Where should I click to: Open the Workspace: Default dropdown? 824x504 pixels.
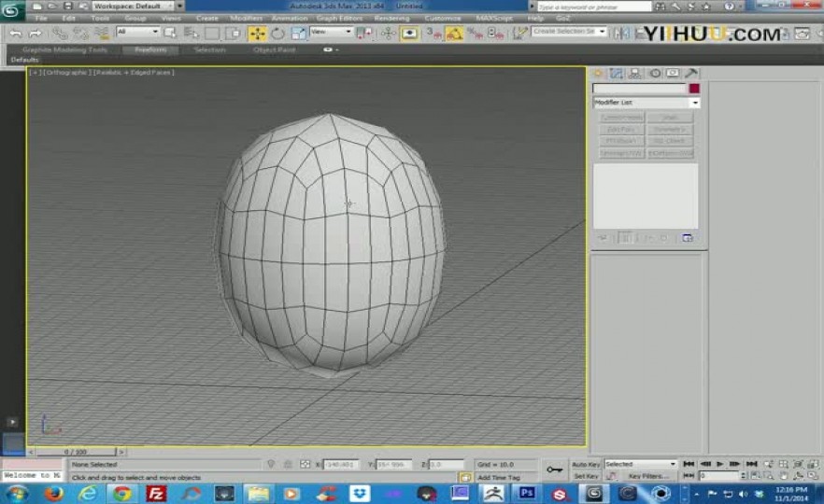click(133, 7)
